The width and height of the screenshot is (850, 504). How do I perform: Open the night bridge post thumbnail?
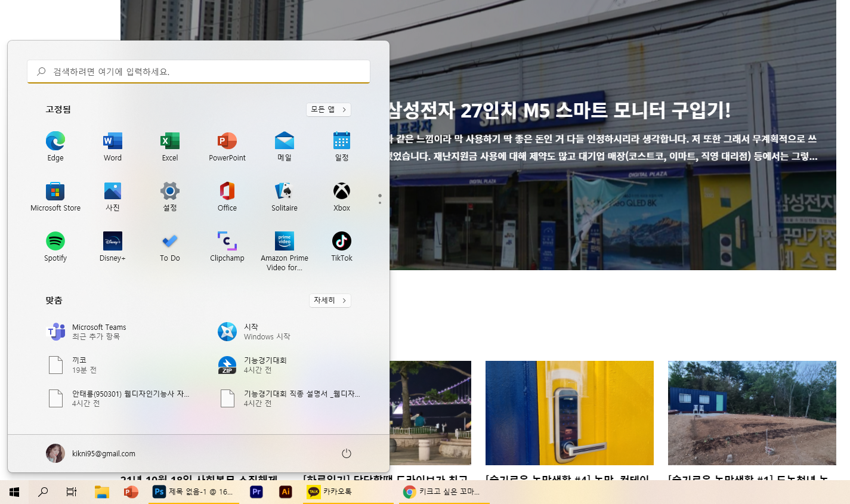(x=430, y=413)
